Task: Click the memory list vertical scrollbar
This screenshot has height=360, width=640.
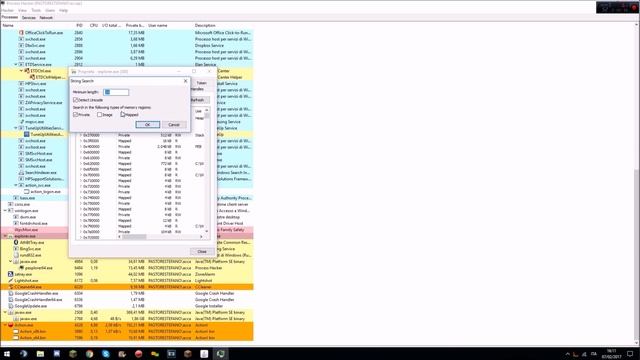Action: tap(207, 171)
